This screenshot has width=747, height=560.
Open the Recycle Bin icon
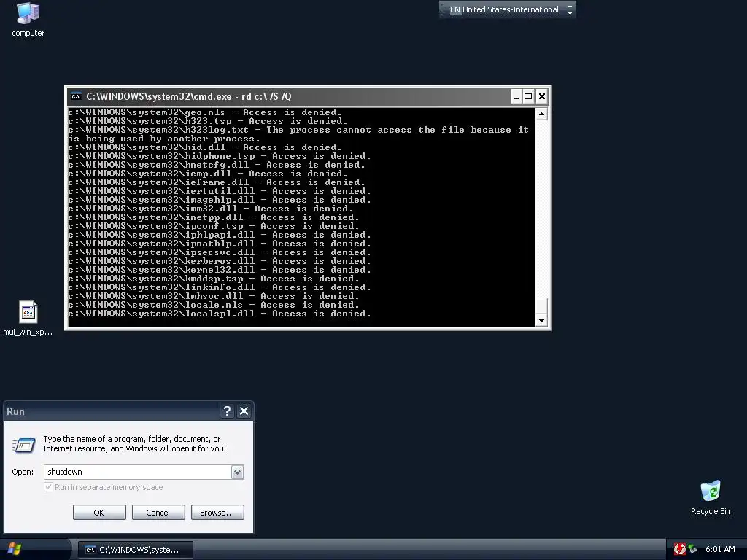[x=711, y=497]
